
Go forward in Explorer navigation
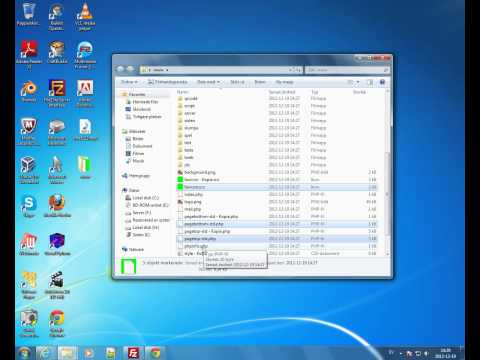click(131, 69)
